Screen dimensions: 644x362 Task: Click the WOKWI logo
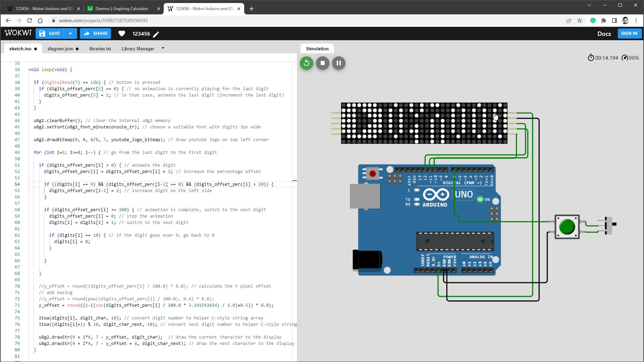tap(18, 33)
